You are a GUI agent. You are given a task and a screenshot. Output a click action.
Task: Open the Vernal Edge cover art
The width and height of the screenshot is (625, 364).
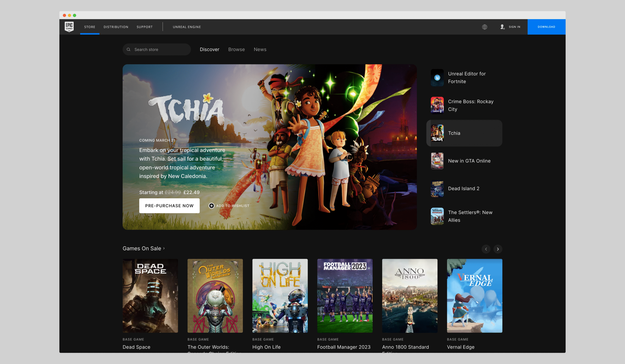tap(474, 296)
